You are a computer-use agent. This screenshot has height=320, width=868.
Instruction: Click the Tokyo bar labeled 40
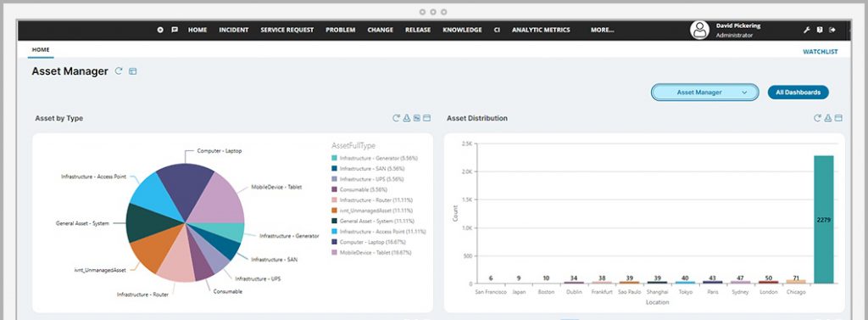[685, 283]
